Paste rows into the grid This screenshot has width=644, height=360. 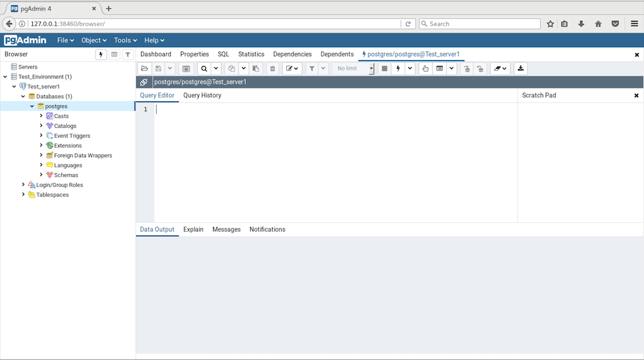[x=256, y=68]
